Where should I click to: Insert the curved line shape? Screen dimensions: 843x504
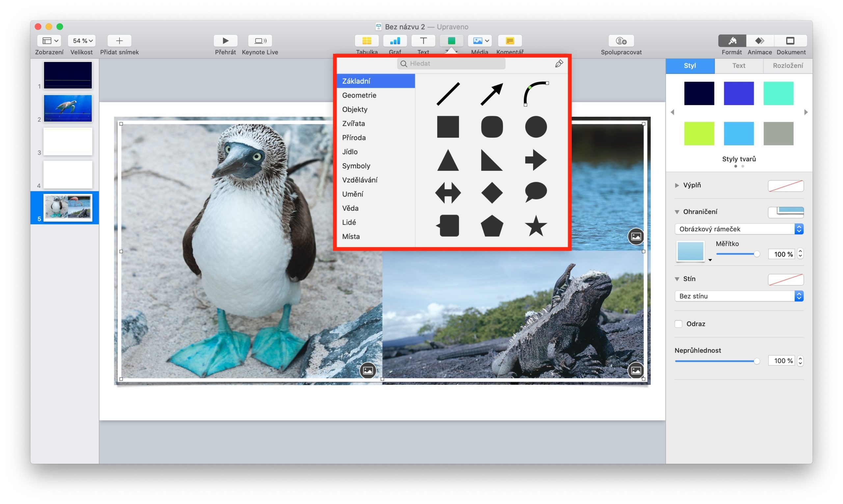click(536, 94)
